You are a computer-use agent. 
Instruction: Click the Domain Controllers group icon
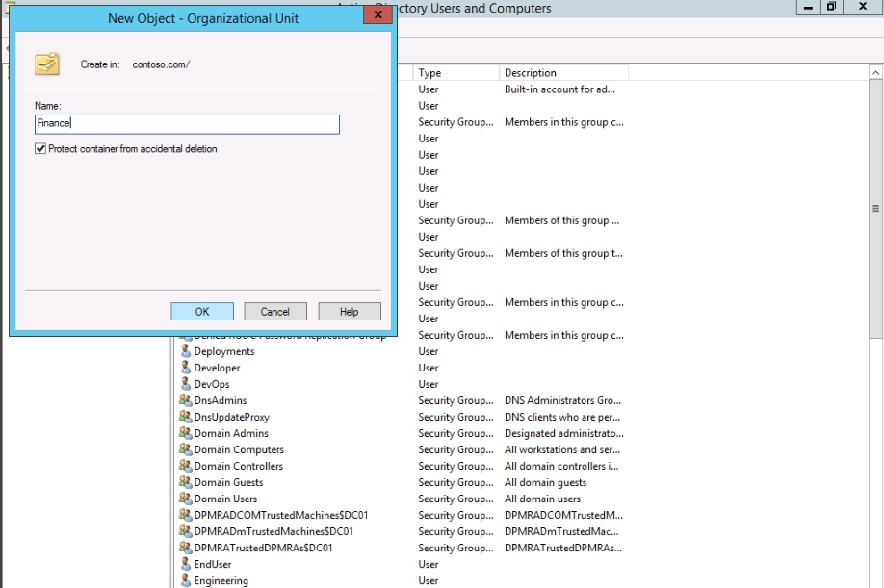(x=186, y=466)
